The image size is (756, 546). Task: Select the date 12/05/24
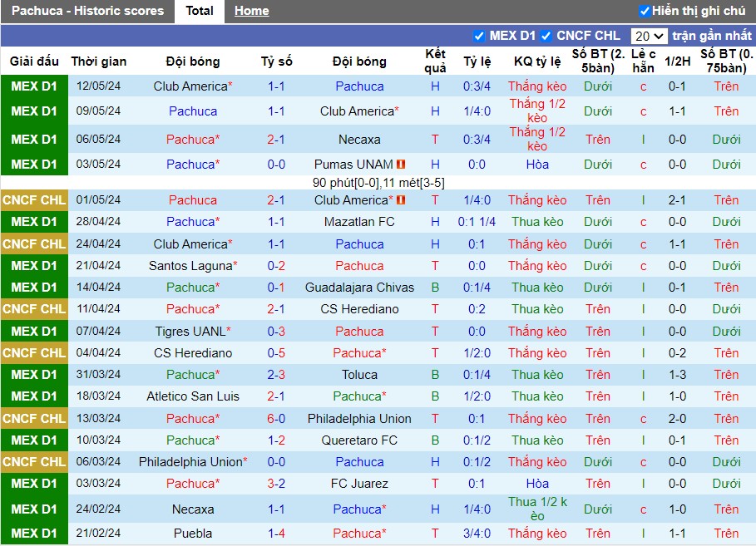pyautogui.click(x=98, y=86)
